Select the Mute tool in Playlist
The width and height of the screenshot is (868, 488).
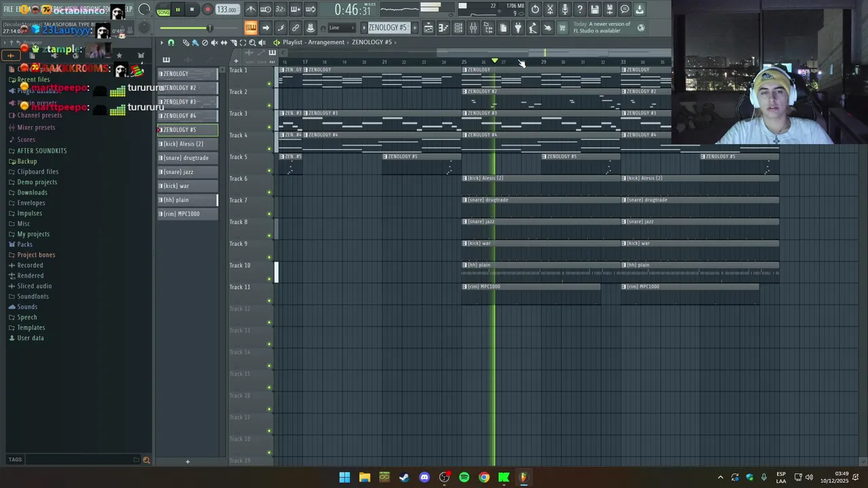coord(214,43)
